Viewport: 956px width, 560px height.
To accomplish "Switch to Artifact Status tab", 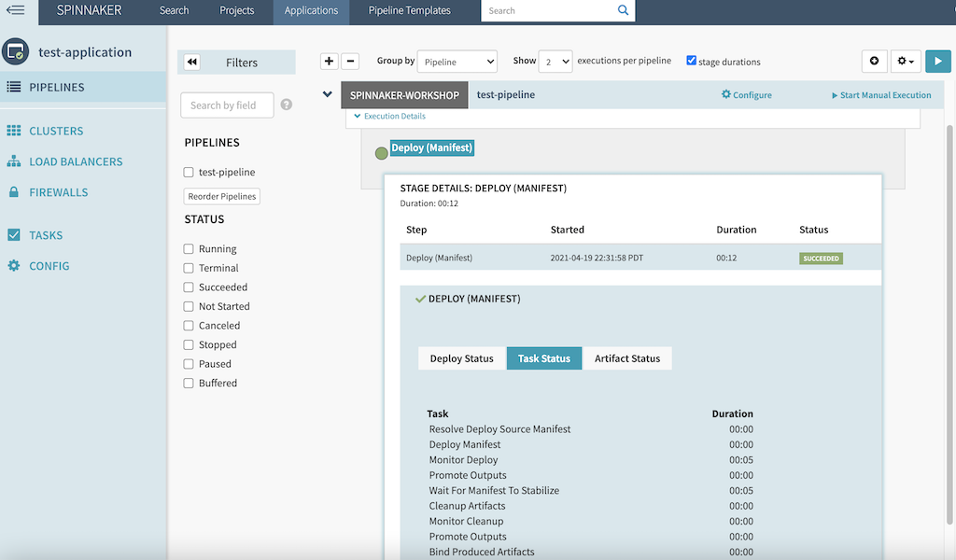I will [627, 358].
